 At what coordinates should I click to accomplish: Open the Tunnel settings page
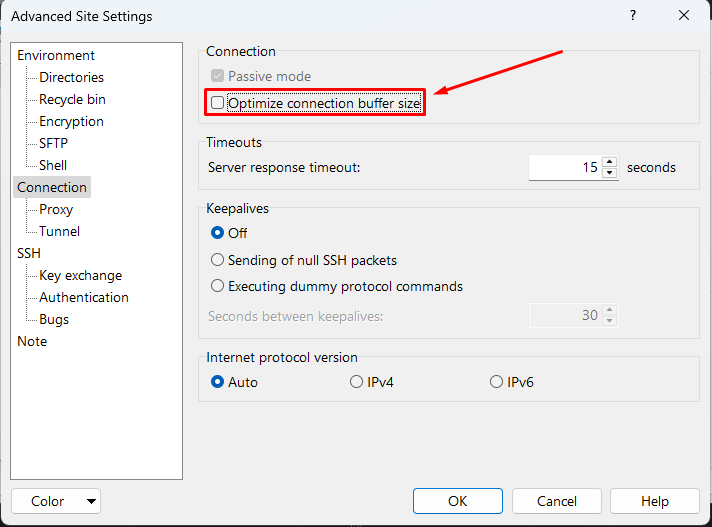click(x=59, y=231)
